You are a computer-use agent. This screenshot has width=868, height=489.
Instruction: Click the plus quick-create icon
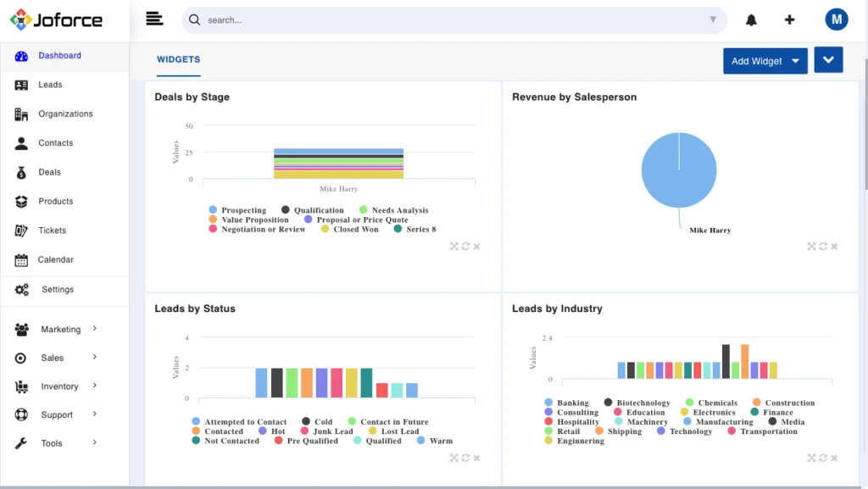click(789, 18)
